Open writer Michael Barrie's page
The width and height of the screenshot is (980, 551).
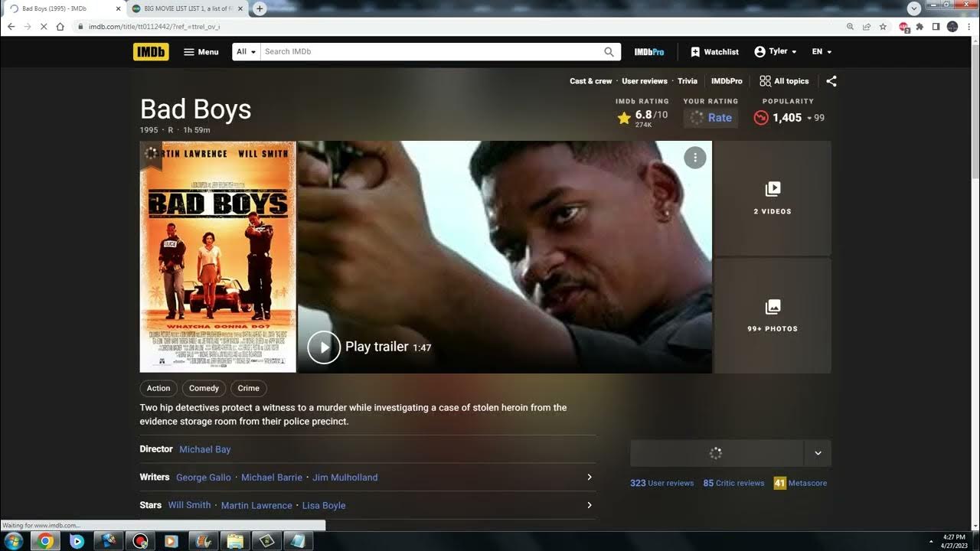[x=272, y=478]
